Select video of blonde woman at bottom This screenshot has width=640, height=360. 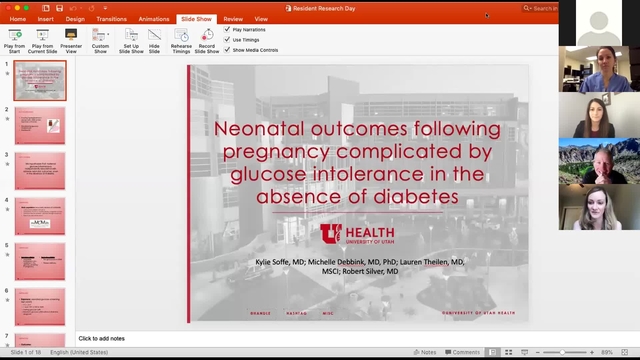tap(599, 207)
